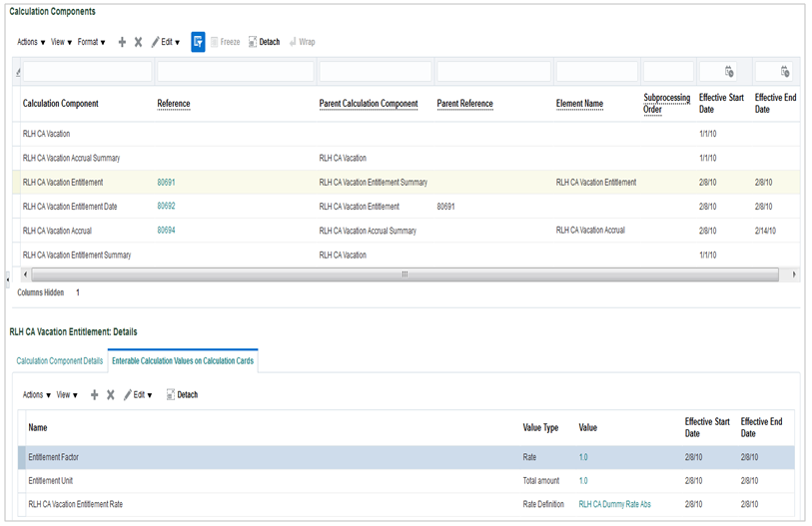The image size is (812, 526).
Task: Open the reference link 80691
Action: click(166, 183)
